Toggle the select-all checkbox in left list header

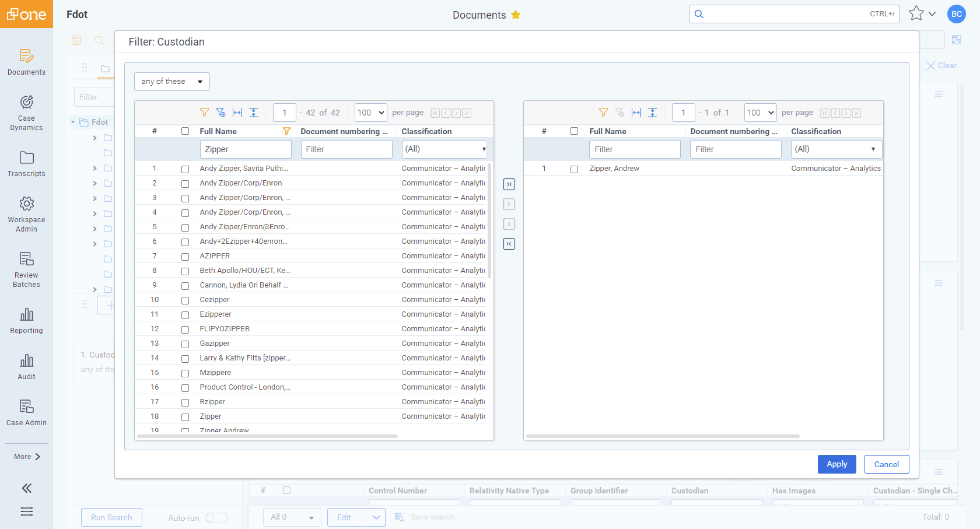185,131
